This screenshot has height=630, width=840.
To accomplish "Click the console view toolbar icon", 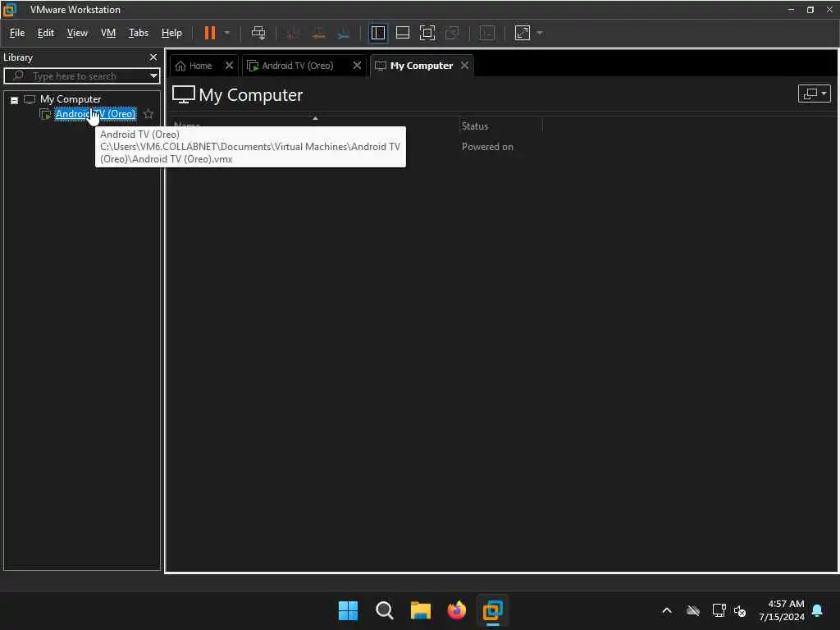I will click(x=487, y=33).
